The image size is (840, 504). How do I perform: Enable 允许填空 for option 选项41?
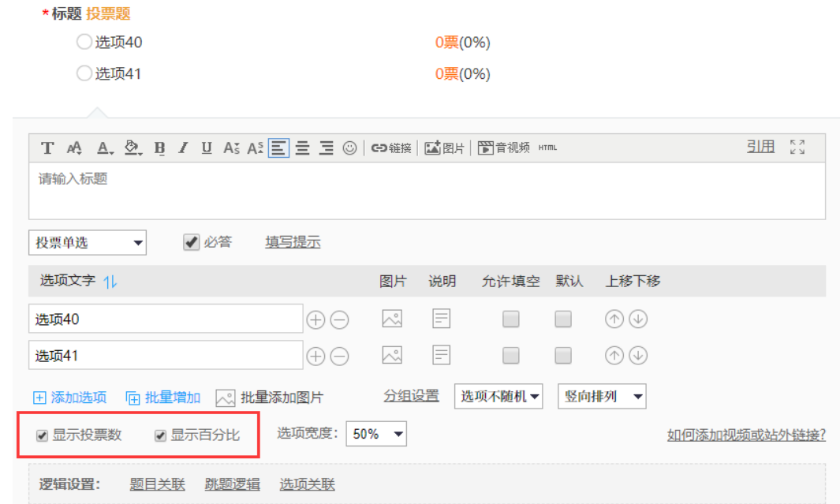pos(511,356)
